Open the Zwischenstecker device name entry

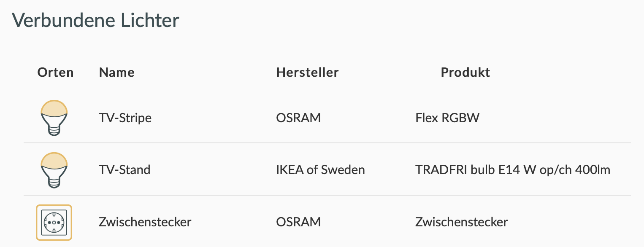tap(145, 222)
